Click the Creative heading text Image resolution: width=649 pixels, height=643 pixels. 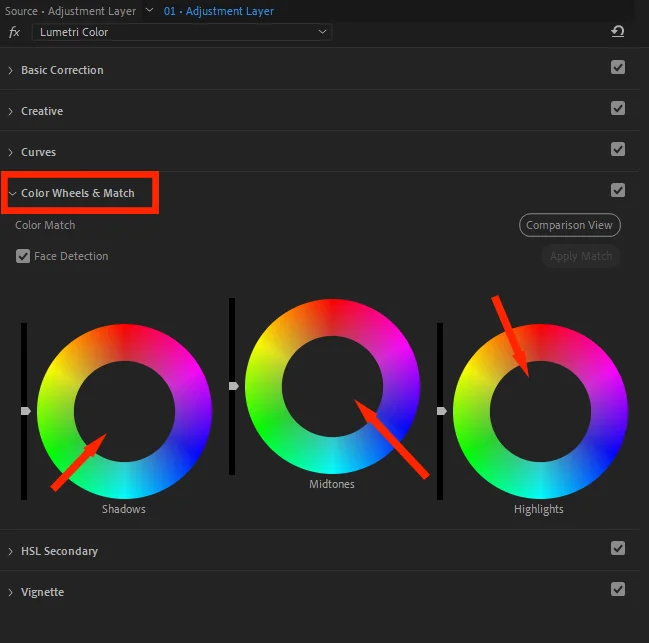pyautogui.click(x=42, y=111)
